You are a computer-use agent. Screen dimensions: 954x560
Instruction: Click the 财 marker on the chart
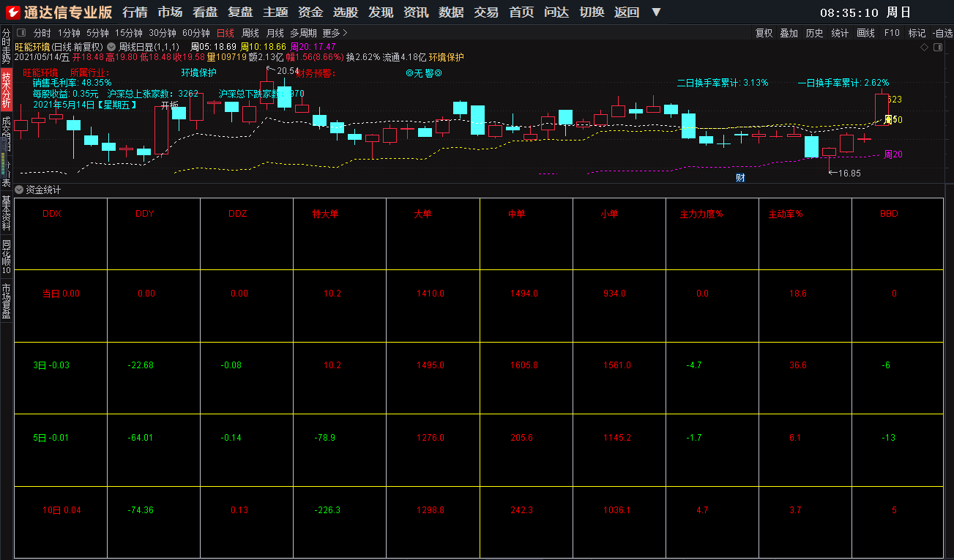740,177
